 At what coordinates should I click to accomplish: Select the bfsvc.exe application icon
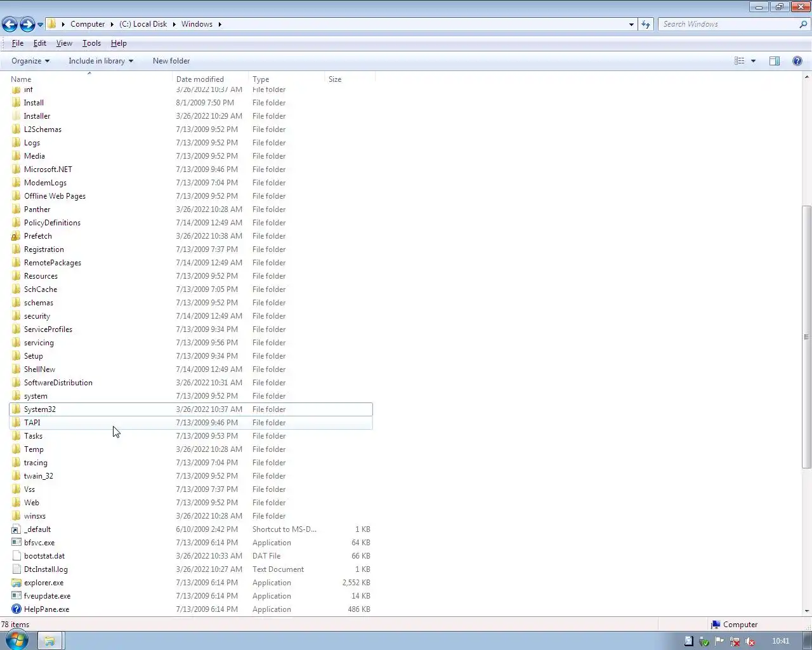pos(16,543)
